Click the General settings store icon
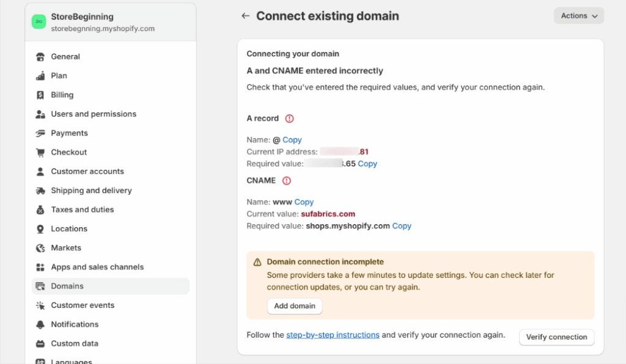 pos(40,57)
